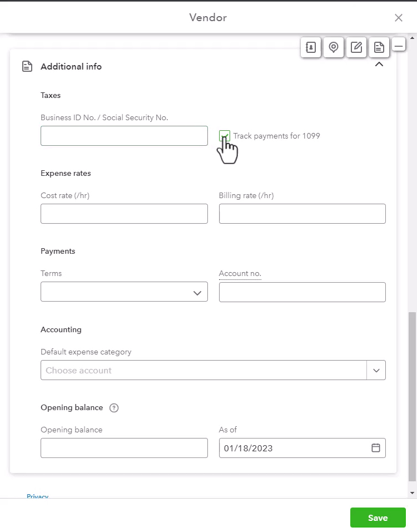417x532 pixels.
Task: Click the contact book navigation icon
Action: [311, 47]
